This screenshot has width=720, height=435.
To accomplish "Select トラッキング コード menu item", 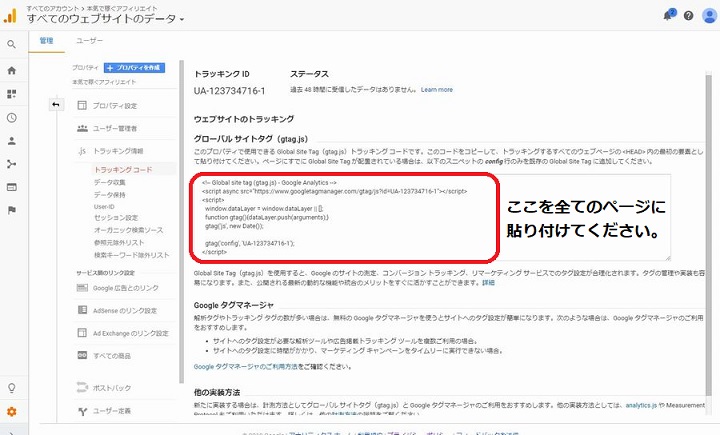I will 123,169.
